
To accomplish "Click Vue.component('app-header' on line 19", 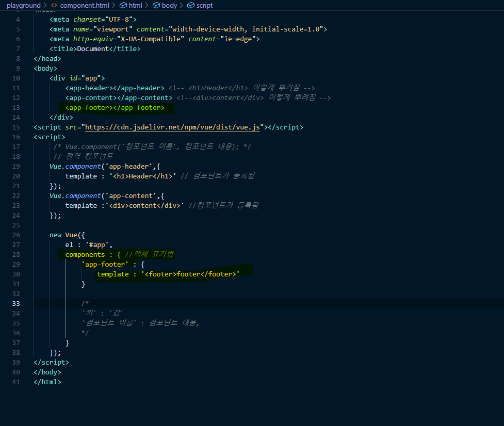I will (x=101, y=167).
